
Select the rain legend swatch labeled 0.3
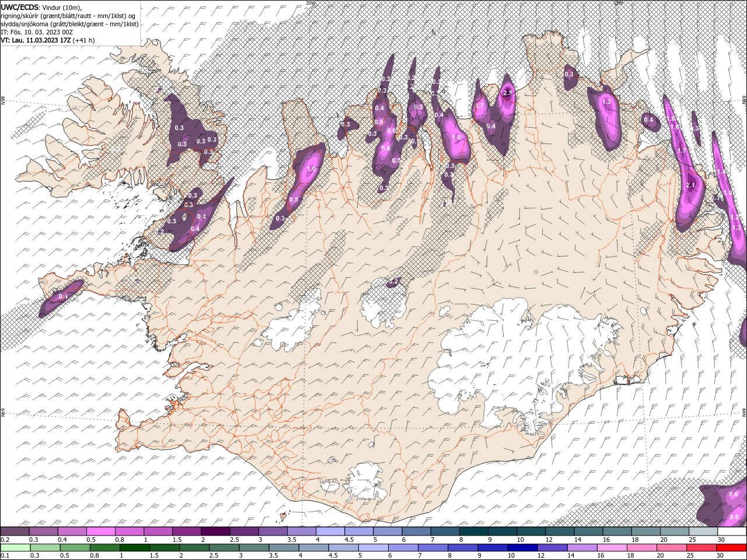pyautogui.click(x=45, y=548)
